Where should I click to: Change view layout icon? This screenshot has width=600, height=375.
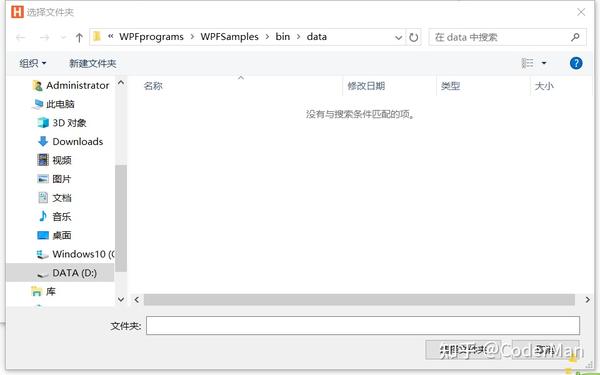pos(528,63)
